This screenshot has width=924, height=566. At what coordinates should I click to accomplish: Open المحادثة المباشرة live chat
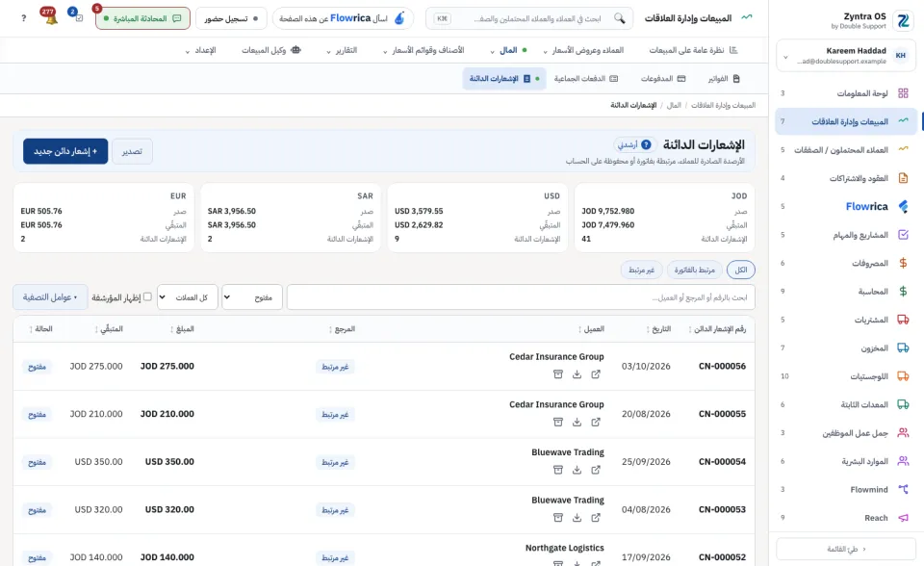(x=142, y=18)
